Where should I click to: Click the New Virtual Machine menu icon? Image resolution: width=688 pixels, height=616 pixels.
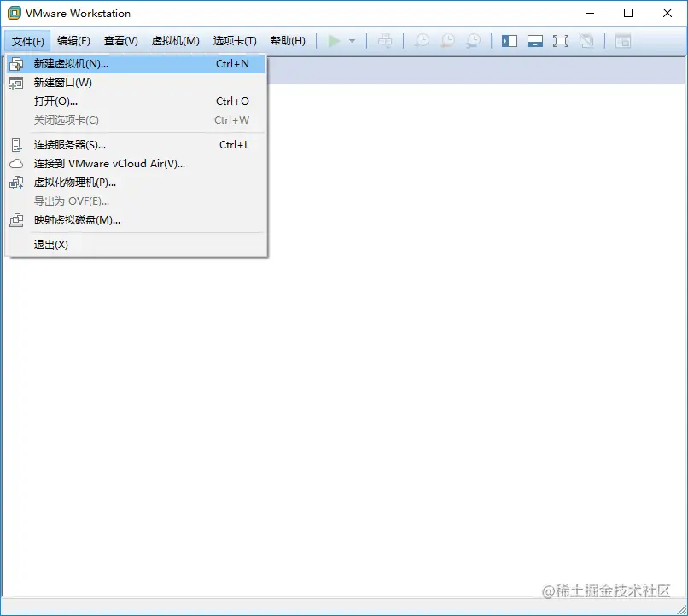click(x=16, y=64)
